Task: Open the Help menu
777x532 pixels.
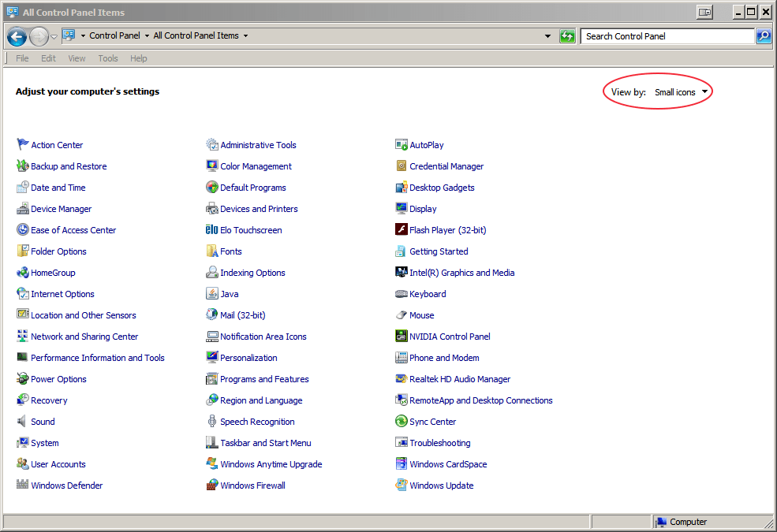Action: [x=139, y=58]
